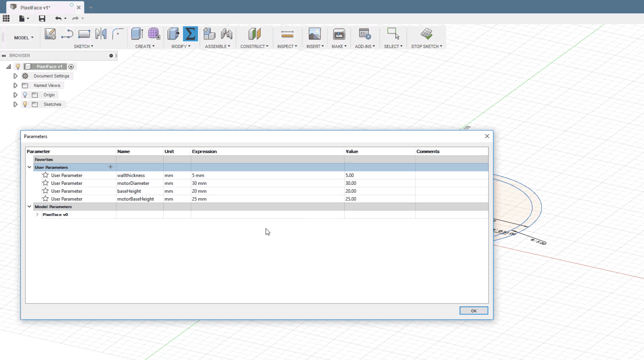Open the ASSEMBLE menu

coord(218,46)
